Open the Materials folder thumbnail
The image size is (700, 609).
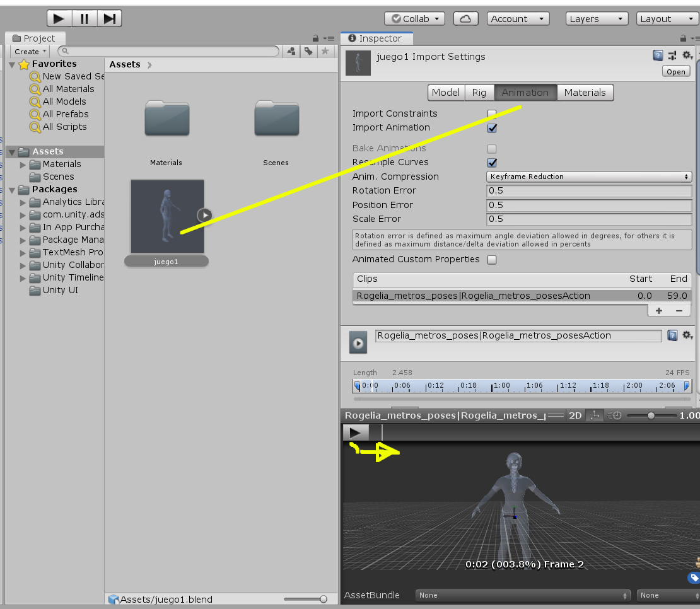(x=167, y=119)
